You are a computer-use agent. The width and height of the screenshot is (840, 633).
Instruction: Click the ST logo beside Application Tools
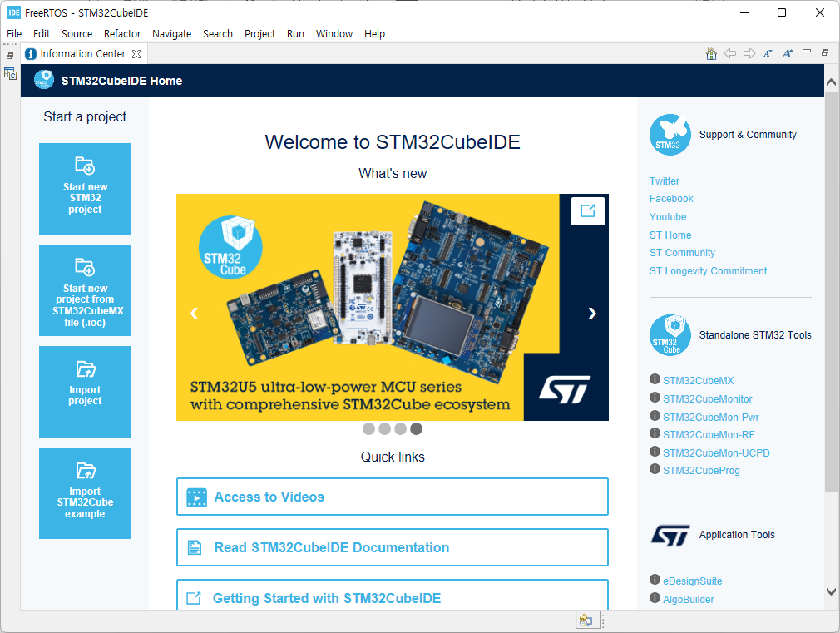[x=670, y=535]
